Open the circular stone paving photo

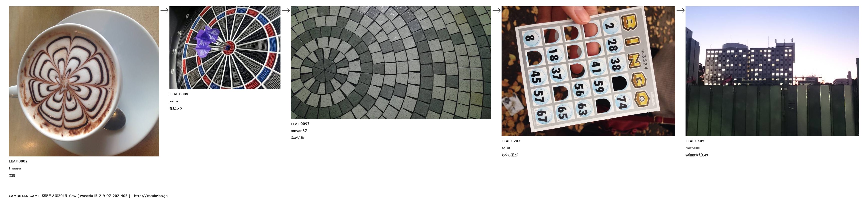[391, 63]
